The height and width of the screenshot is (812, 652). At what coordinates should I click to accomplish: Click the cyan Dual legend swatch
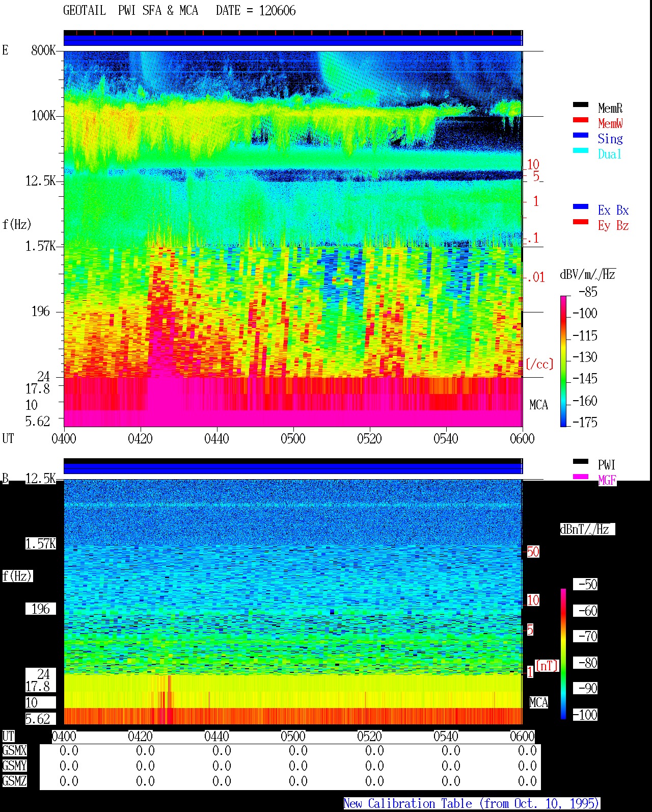point(581,151)
